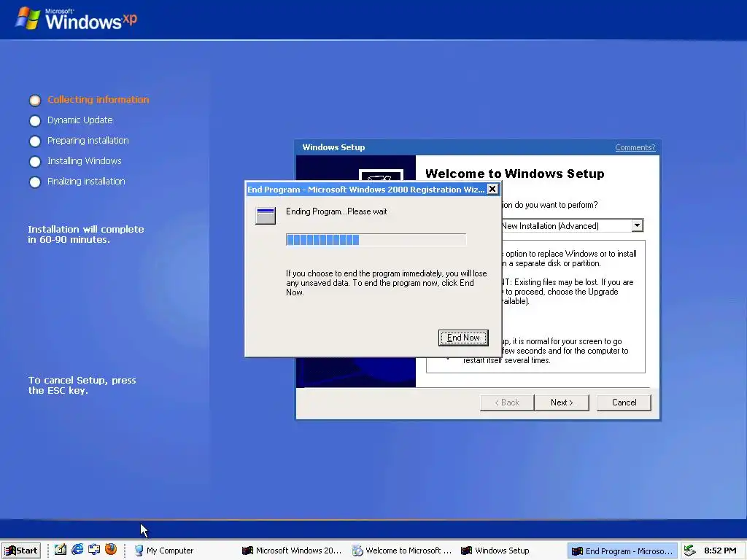Click 'Collecting information' step label
The image size is (747, 560).
[98, 99]
